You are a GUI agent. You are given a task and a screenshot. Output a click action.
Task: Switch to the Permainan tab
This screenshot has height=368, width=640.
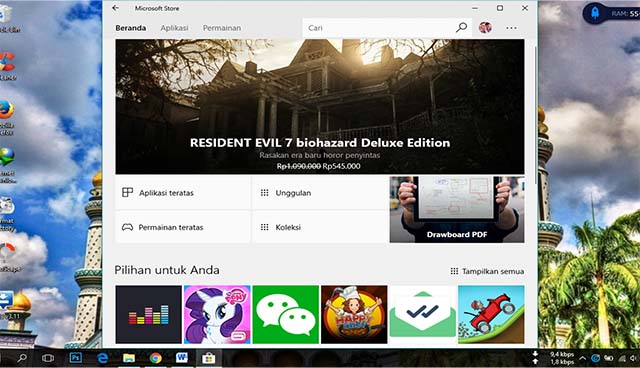[222, 28]
